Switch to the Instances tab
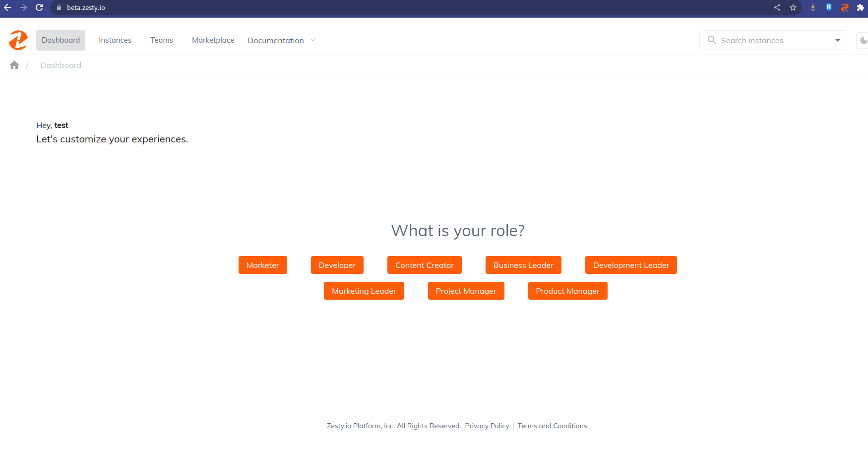Viewport: 868px width, 452px height. pyautogui.click(x=115, y=40)
